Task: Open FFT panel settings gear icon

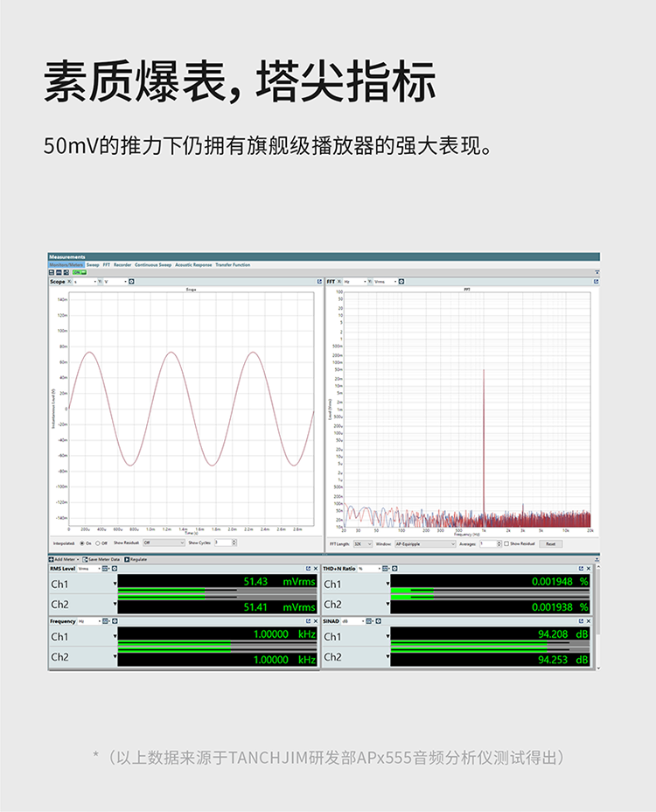Action: [x=401, y=282]
